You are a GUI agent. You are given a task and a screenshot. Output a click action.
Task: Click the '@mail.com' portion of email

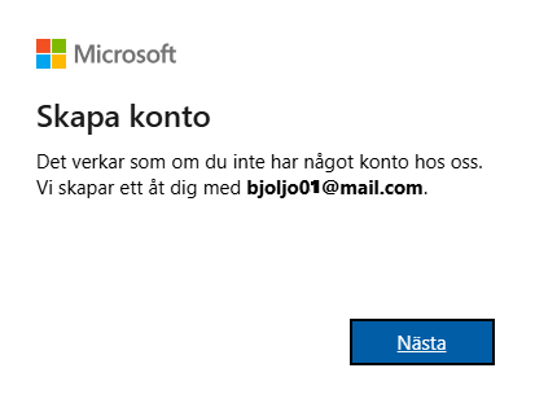[372, 188]
